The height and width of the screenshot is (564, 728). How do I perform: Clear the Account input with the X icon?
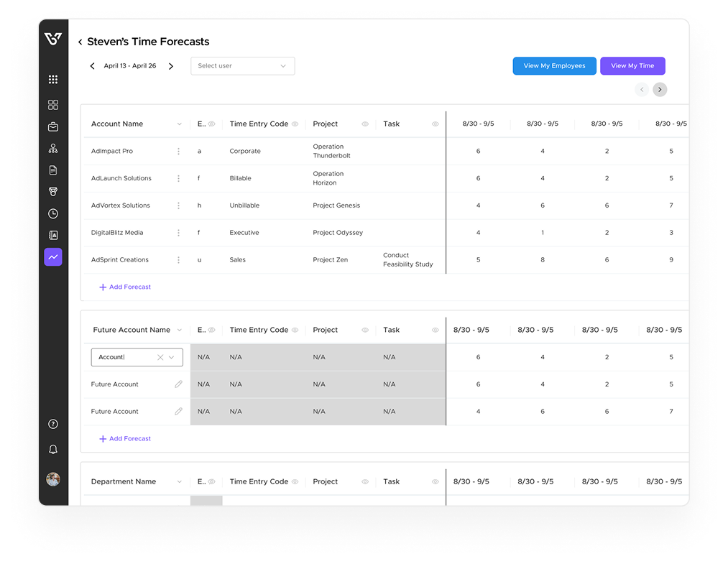pyautogui.click(x=160, y=357)
